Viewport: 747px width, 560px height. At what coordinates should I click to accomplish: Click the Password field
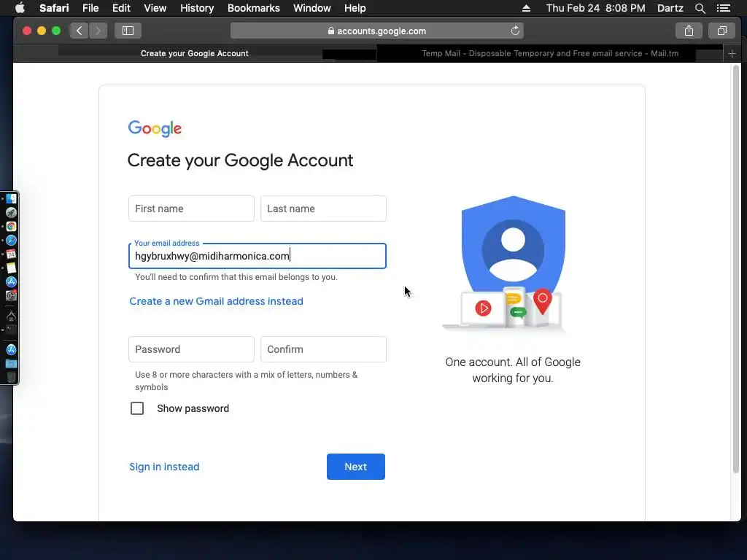[x=192, y=349]
